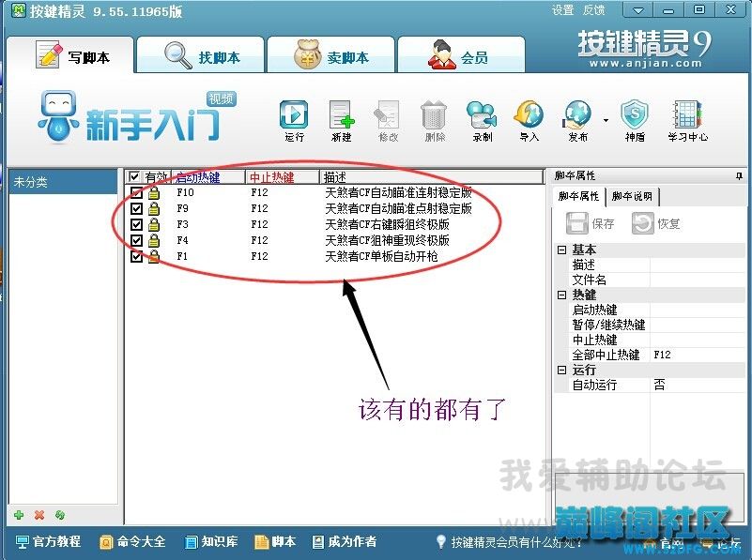Click the 文件名 property value field
Screen dimensions: 752x560
tap(698, 280)
